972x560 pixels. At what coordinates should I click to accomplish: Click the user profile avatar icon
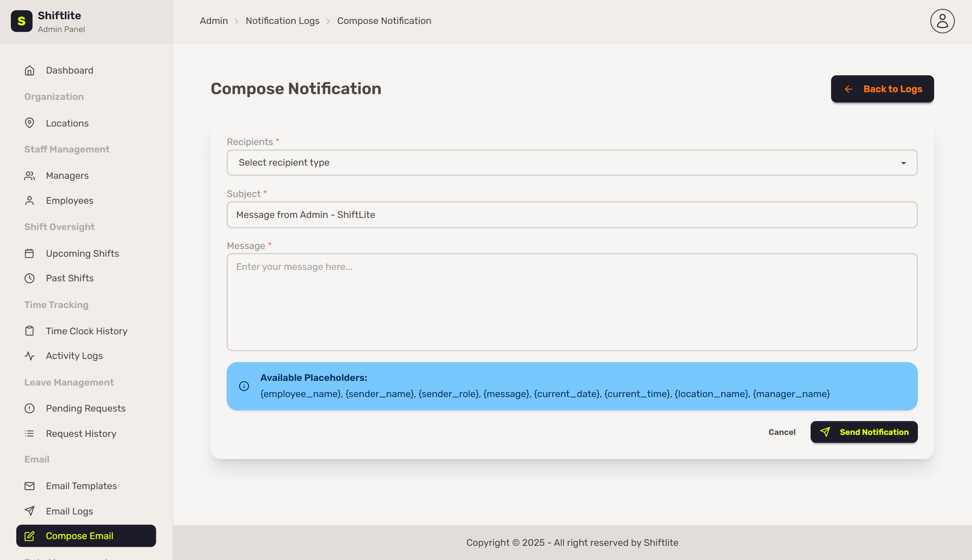[x=942, y=21]
